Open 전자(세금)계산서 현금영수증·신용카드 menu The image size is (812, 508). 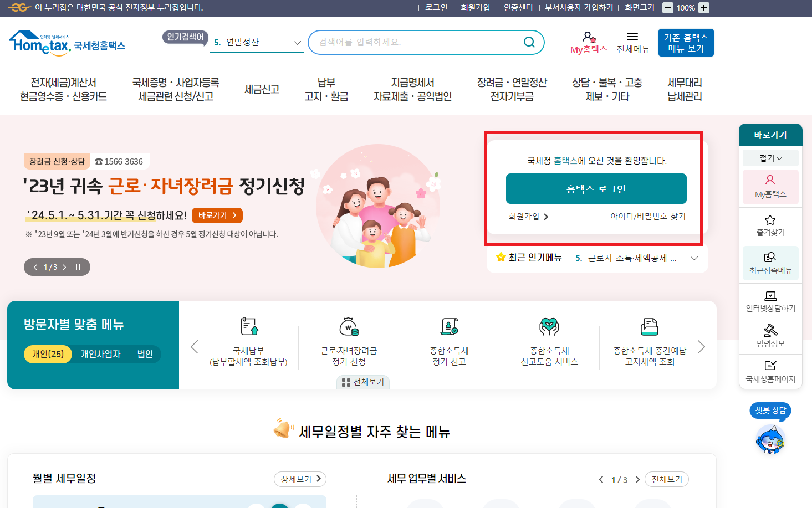pyautogui.click(x=63, y=89)
